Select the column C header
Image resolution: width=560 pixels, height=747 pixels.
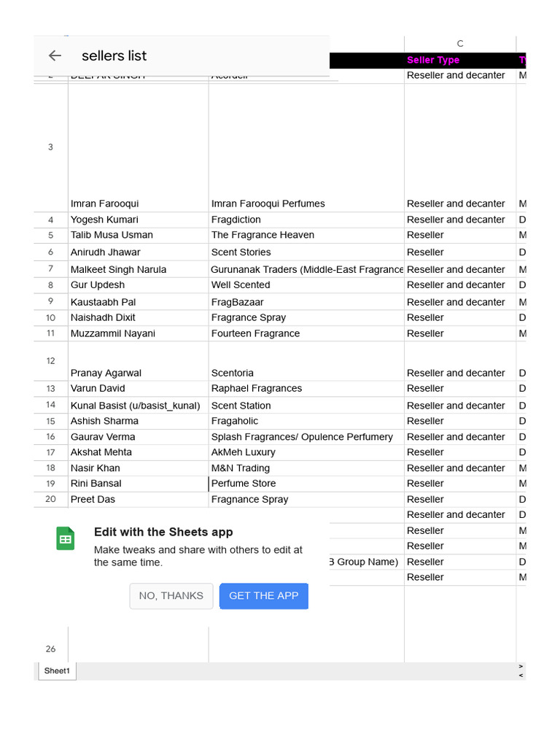coord(460,44)
